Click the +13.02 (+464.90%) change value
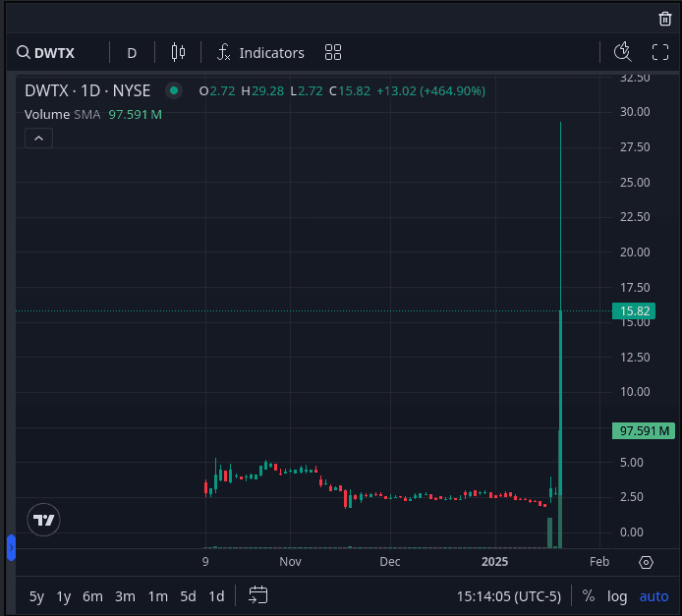 (431, 90)
